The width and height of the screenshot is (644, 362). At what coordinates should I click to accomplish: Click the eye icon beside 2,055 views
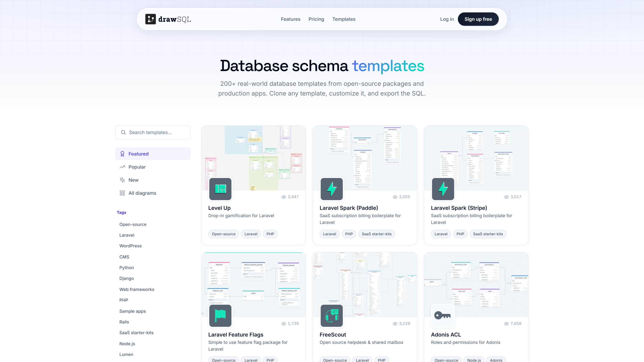pyautogui.click(x=395, y=197)
